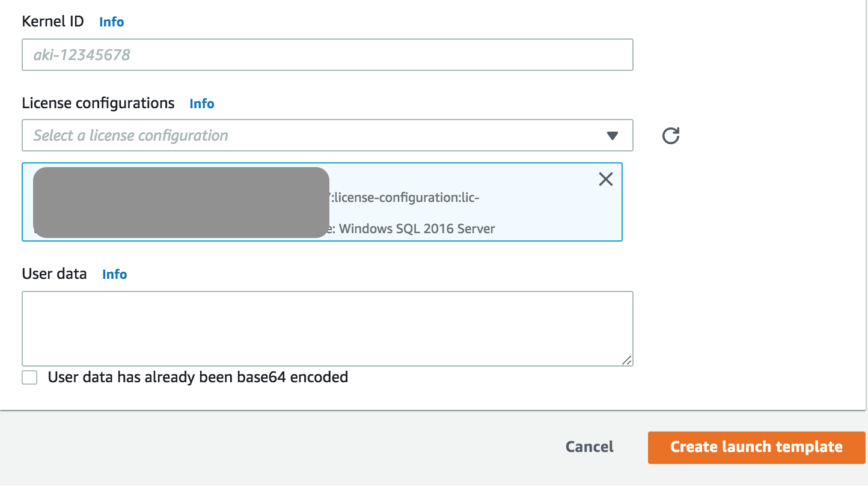Click the license dropdown arrow icon
Image resolution: width=868 pixels, height=488 pixels.
pos(613,136)
